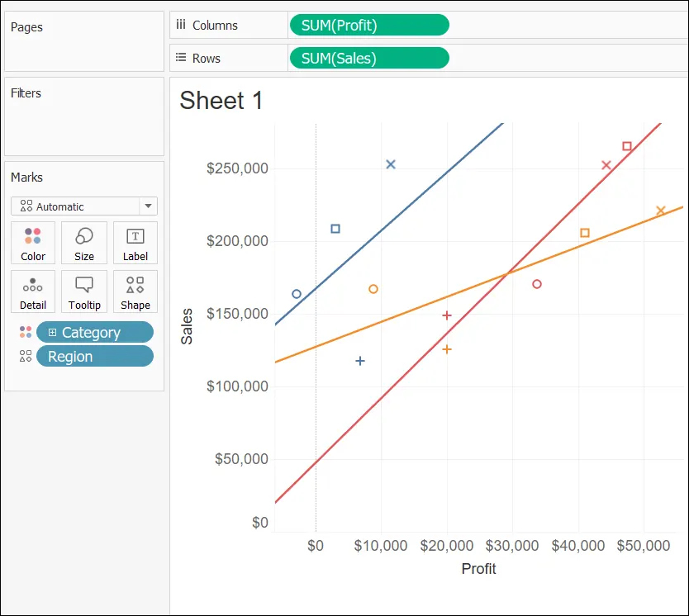Click the $100,000 Sales axis label
This screenshot has width=689, height=616.
click(237, 386)
